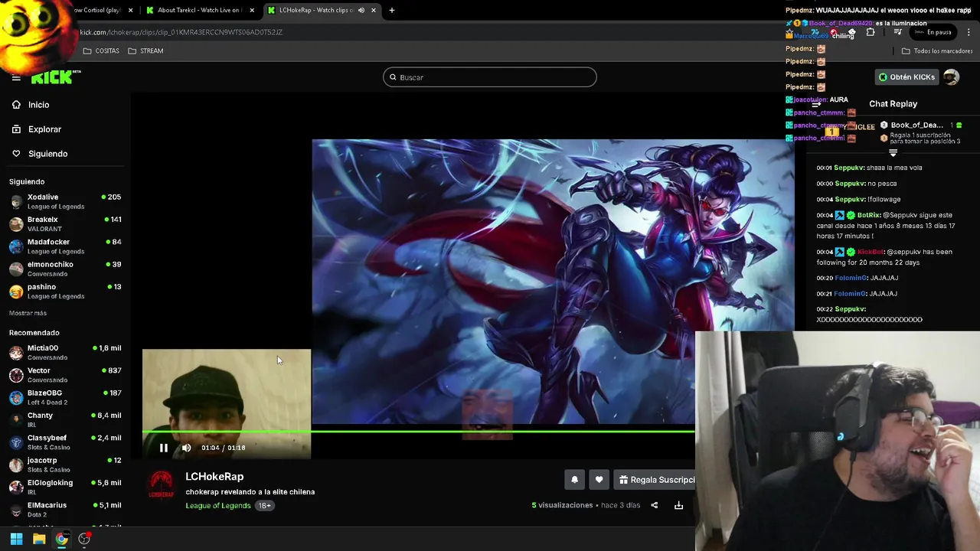This screenshot has height=551, width=980.
Task: Open Chrome three-dot menu
Action: coord(969,32)
